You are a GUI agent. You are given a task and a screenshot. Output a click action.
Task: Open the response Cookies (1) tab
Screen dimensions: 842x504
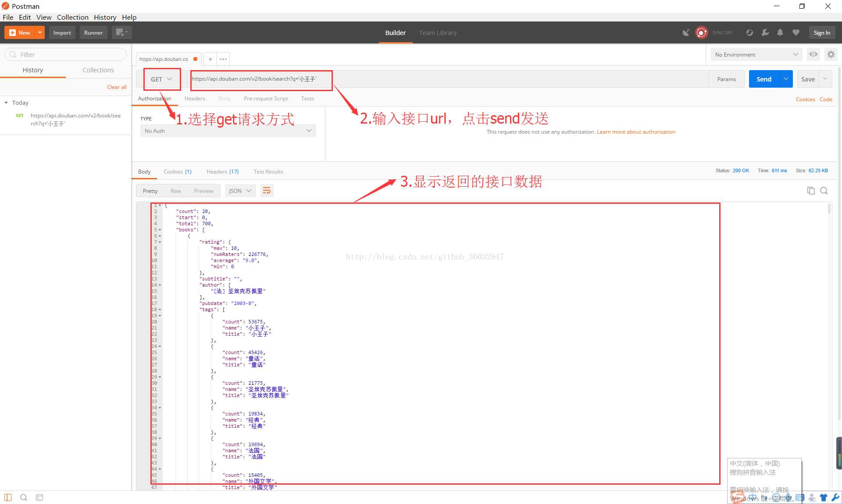(x=178, y=172)
